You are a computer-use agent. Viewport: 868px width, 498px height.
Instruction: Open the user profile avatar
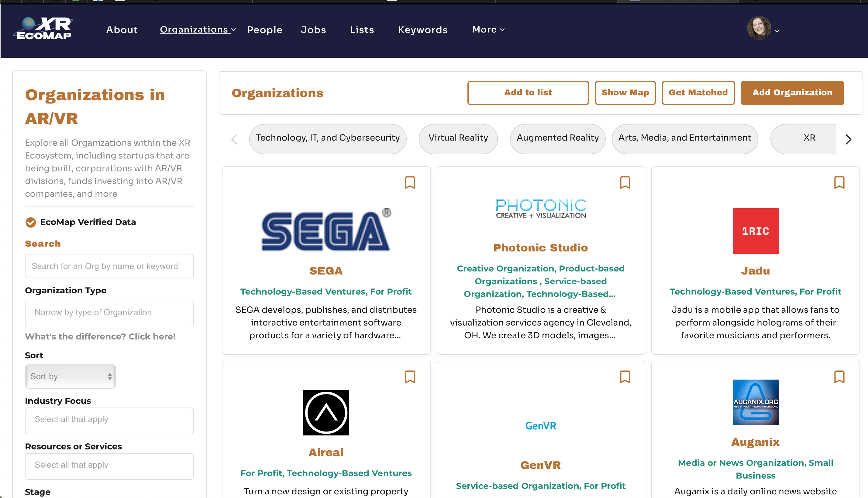(x=759, y=28)
